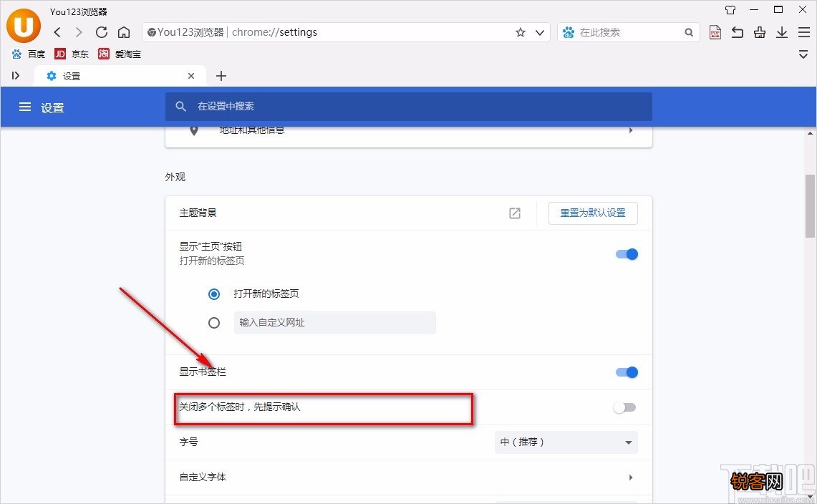Expand the address bar dropdown arrow

(x=540, y=32)
